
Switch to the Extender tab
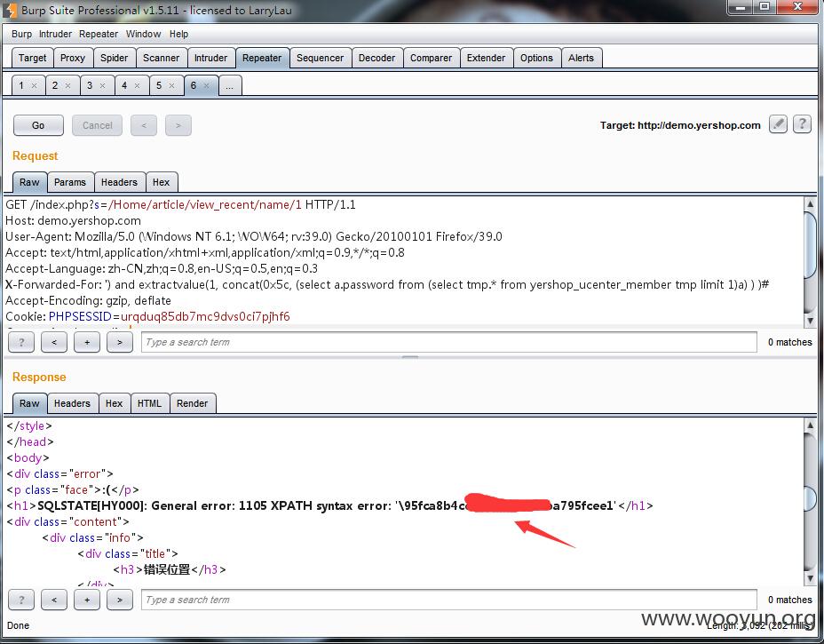pyautogui.click(x=486, y=58)
